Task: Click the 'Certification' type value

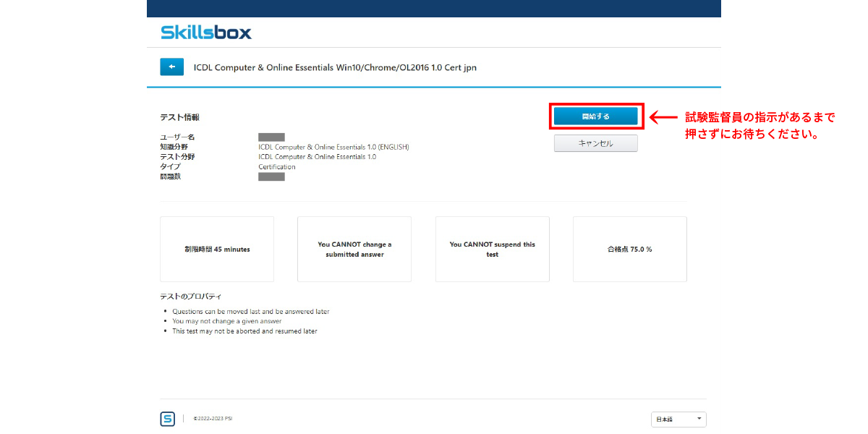Action: point(277,166)
